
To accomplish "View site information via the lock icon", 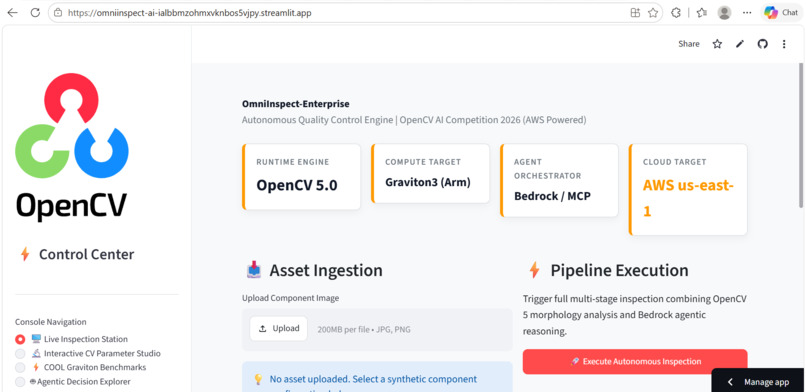I will coord(58,13).
